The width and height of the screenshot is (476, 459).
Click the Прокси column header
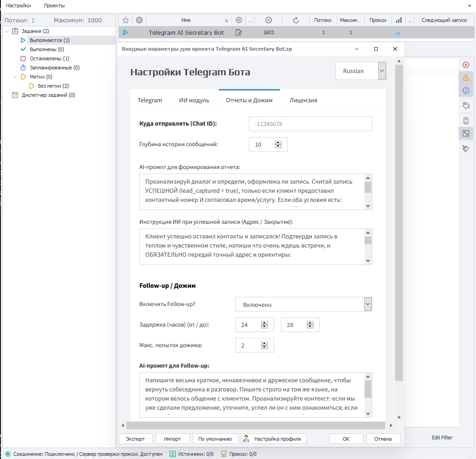[378, 21]
